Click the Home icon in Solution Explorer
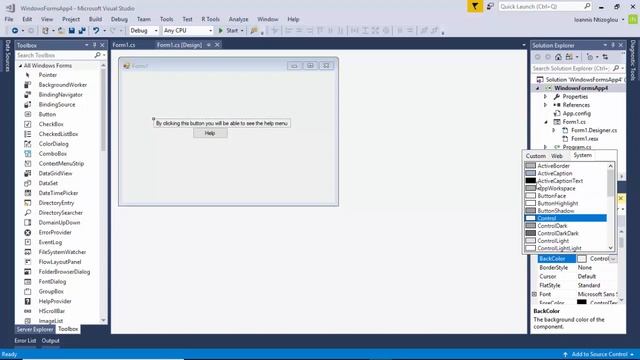Image resolution: width=640 pixels, height=360 pixels. pyautogui.click(x=558, y=57)
